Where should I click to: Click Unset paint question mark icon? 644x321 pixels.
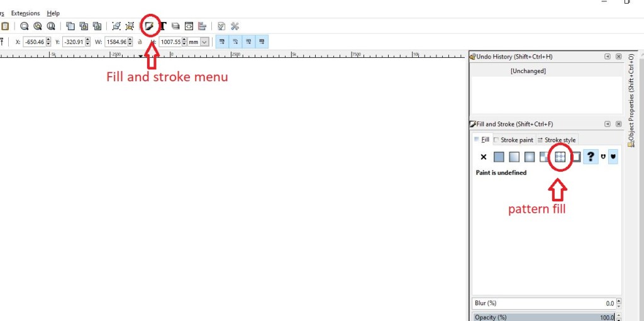(591, 157)
